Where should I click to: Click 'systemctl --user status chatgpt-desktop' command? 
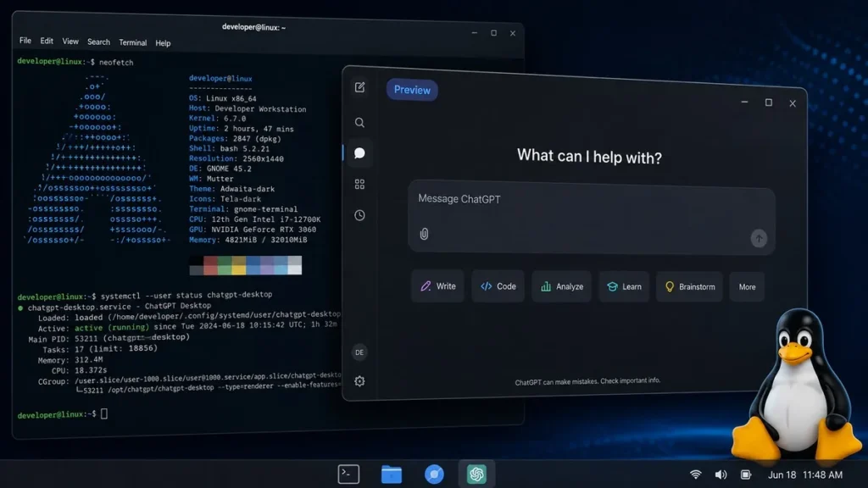186,295
